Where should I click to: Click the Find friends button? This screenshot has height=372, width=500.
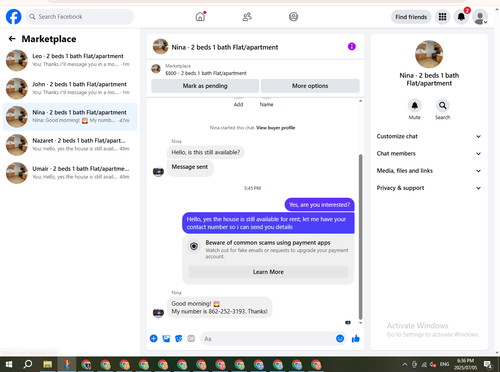tap(411, 17)
